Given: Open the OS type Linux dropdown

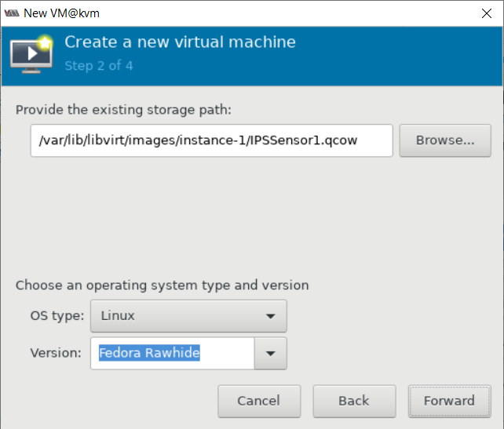Looking at the screenshot, I should pos(188,316).
